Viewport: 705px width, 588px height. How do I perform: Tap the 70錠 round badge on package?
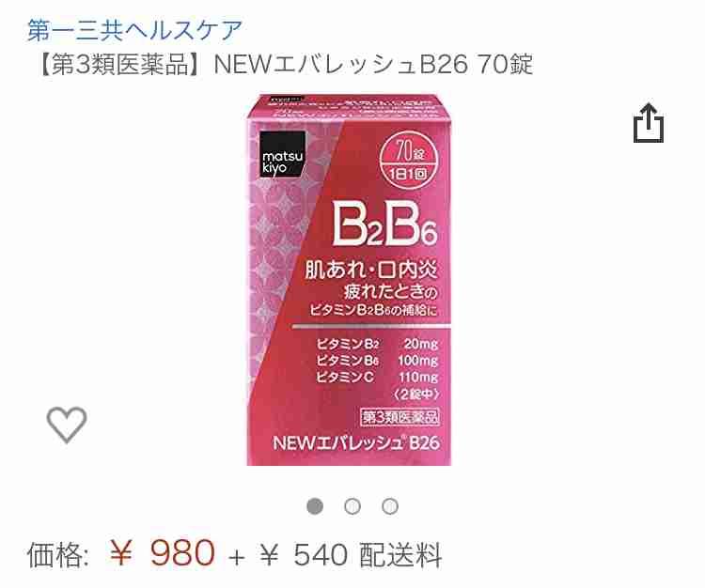coord(407,159)
